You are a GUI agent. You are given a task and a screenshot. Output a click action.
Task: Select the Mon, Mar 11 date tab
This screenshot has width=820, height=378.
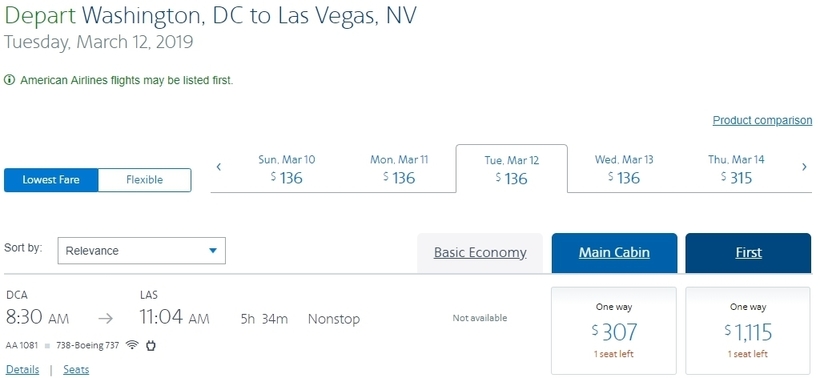399,169
